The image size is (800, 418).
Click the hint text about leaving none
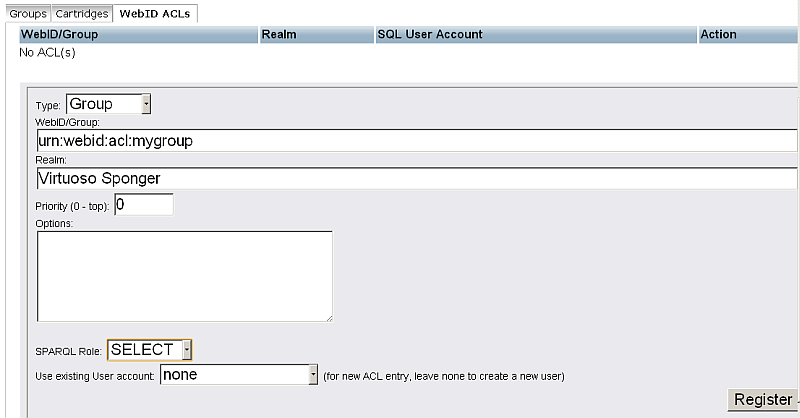(444, 376)
